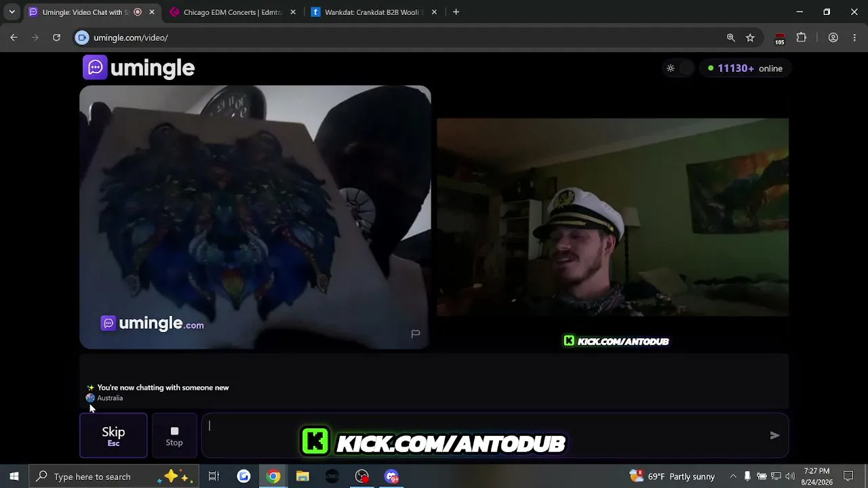
Task: Show hidden system tray icons
Action: 733,476
